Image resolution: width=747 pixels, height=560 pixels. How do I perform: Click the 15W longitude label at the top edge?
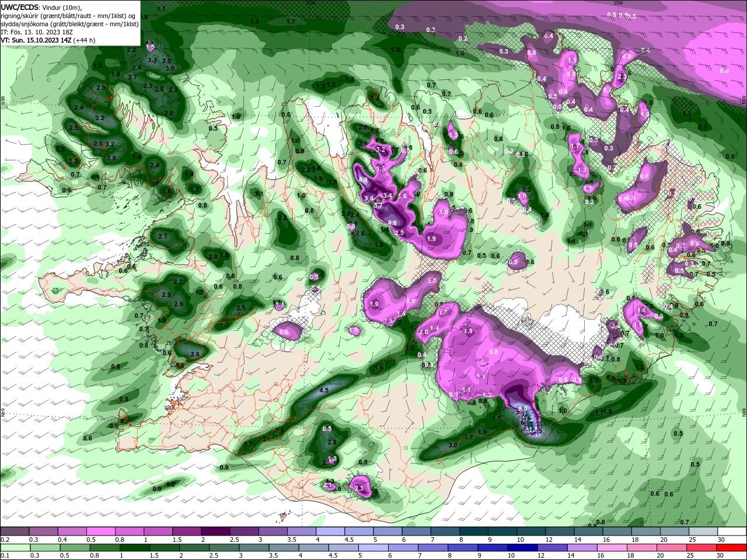click(x=618, y=3)
